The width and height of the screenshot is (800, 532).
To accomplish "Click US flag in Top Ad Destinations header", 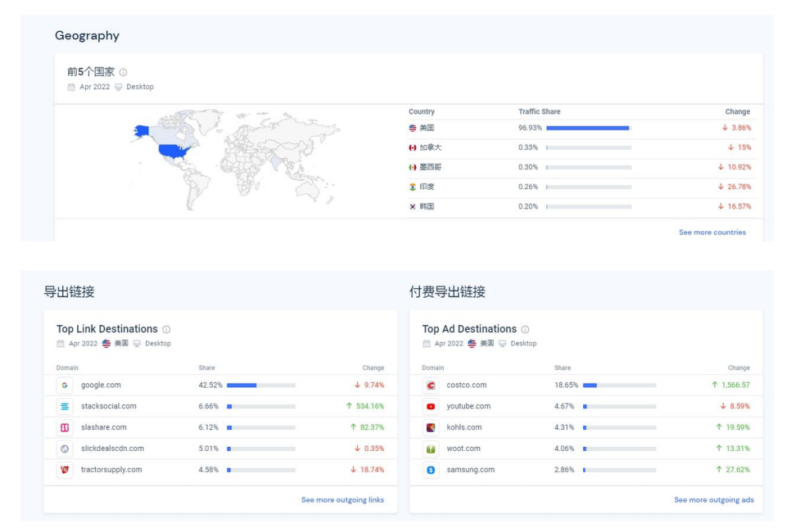I will click(x=472, y=344).
